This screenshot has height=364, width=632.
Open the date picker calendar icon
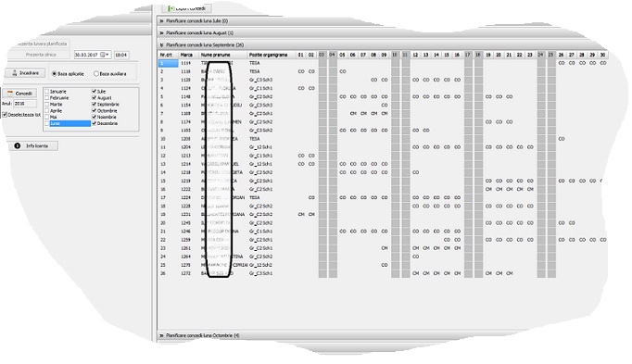tap(105, 55)
